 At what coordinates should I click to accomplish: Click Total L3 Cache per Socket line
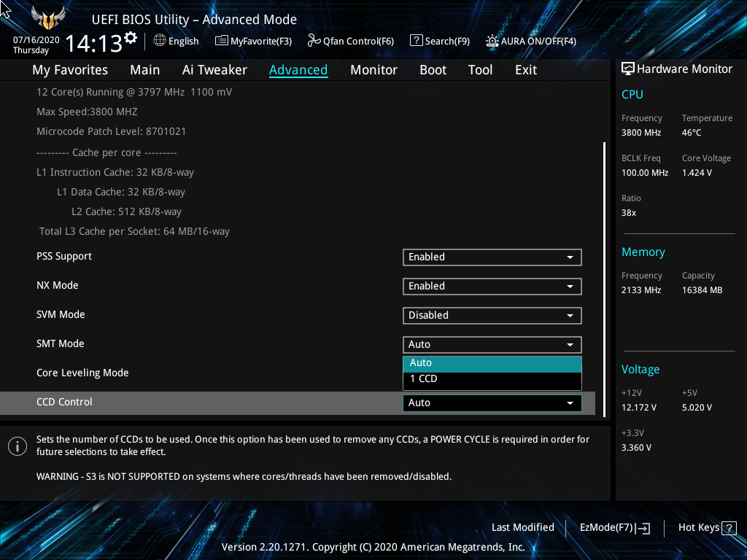(x=134, y=231)
